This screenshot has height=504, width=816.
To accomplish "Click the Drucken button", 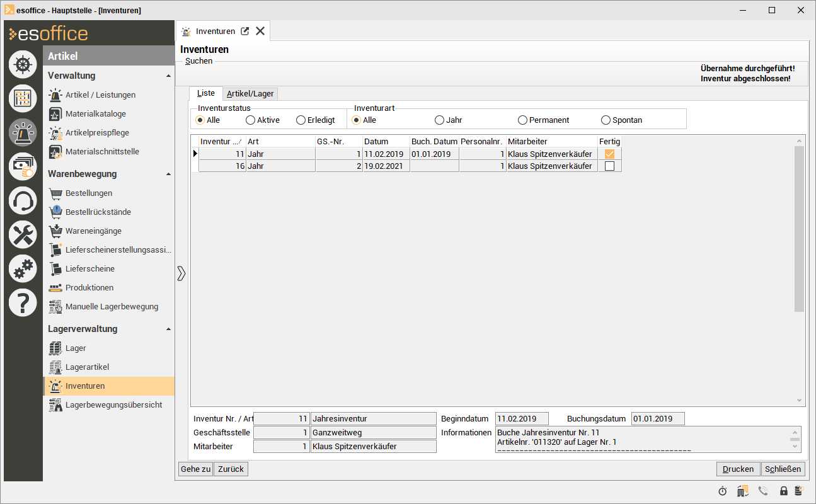I will pos(738,469).
